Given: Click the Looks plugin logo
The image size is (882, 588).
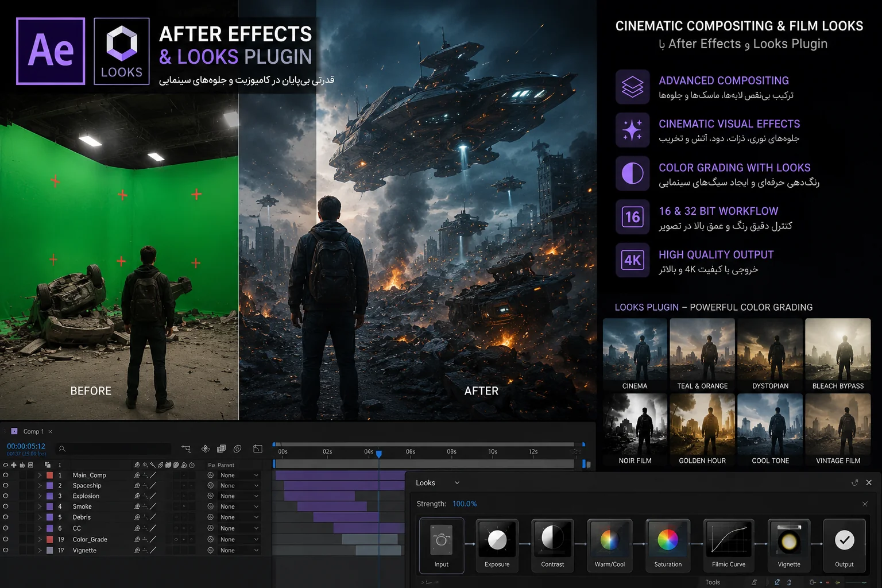Looking at the screenshot, I should tap(122, 51).
